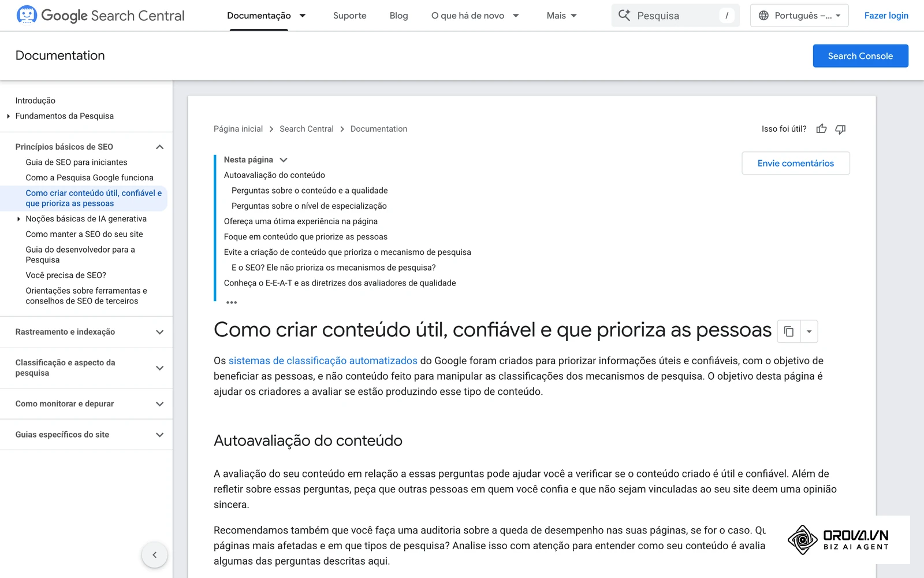Image resolution: width=924 pixels, height=578 pixels.
Task: Open Guia de SEO para iniciantes
Action: click(x=76, y=162)
